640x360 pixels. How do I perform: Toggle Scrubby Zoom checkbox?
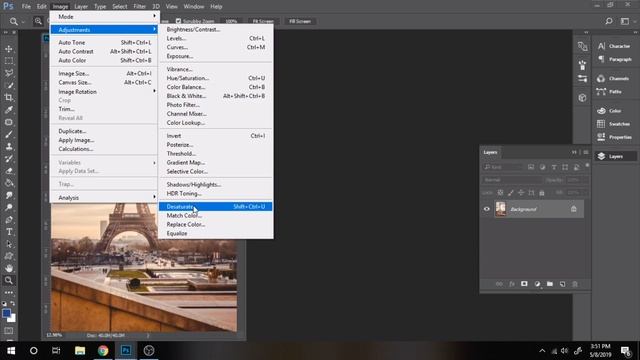[178, 21]
